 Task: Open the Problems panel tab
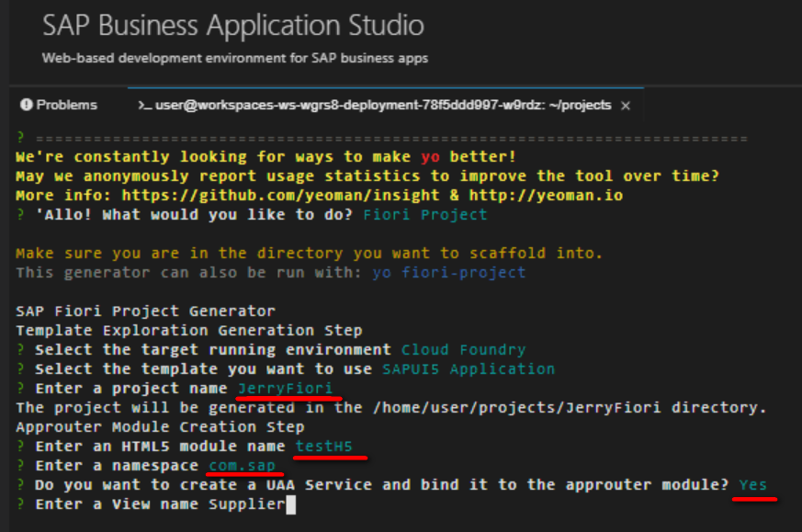tap(59, 105)
